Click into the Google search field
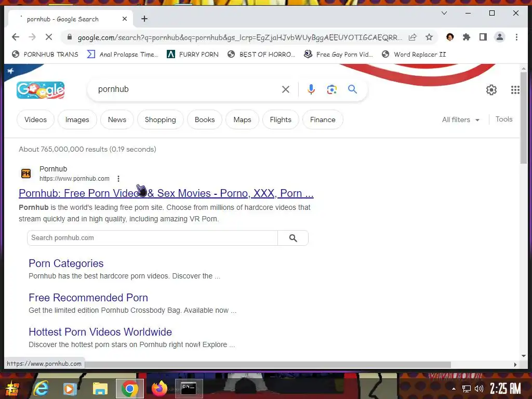The width and height of the screenshot is (532, 399). [x=187, y=89]
